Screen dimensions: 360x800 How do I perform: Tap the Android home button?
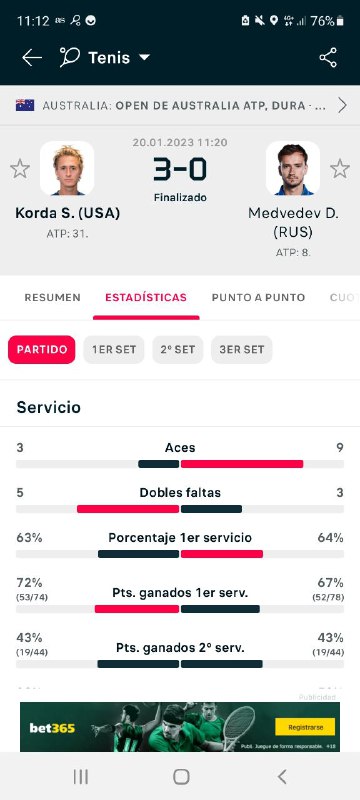[x=181, y=777]
